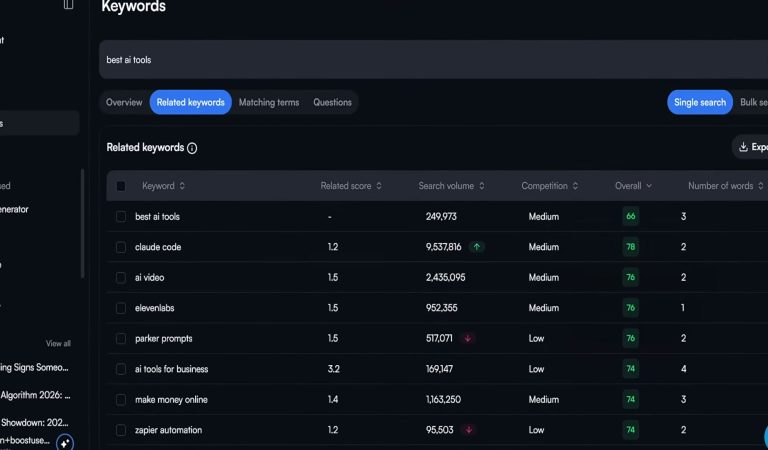Viewport: 768px width, 450px height.
Task: Click the sort icon beside Keyword header
Action: [x=182, y=186]
